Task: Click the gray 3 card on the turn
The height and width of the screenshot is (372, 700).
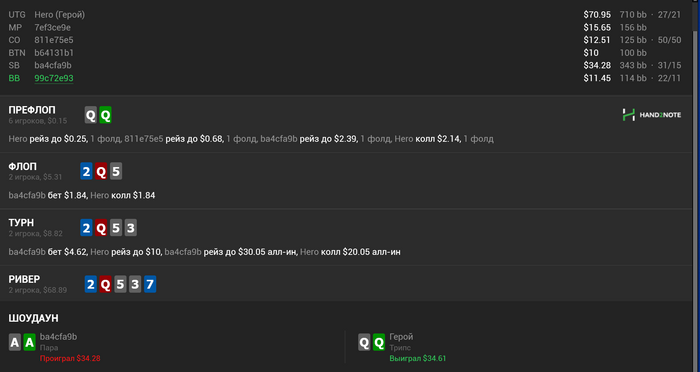Action: point(130,228)
